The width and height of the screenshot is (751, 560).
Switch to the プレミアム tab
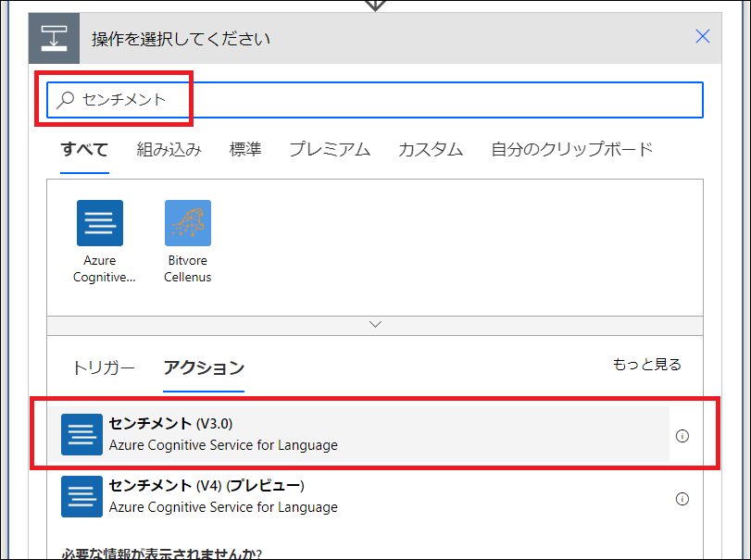330,149
